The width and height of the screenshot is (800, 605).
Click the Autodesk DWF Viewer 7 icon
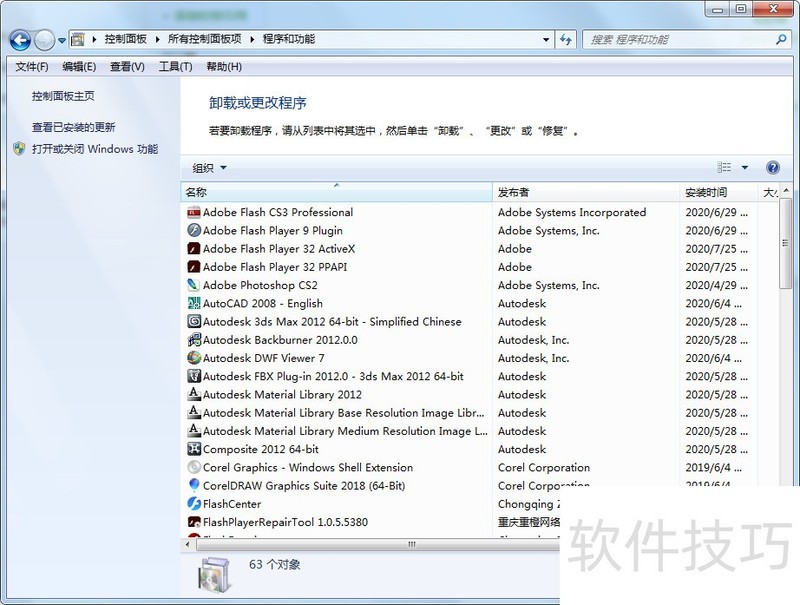pyautogui.click(x=194, y=358)
